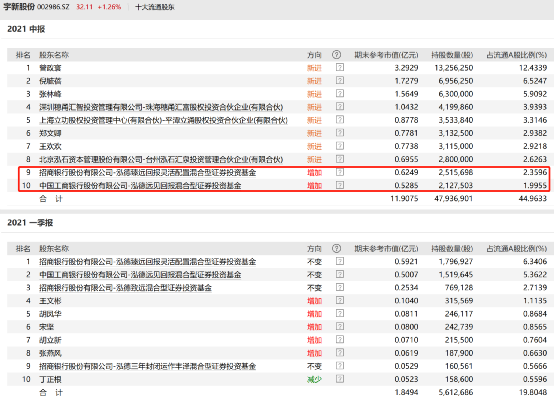This screenshot has width=554, height=397.
Task: Click the percentage value 6.3406
Action: click(535, 262)
